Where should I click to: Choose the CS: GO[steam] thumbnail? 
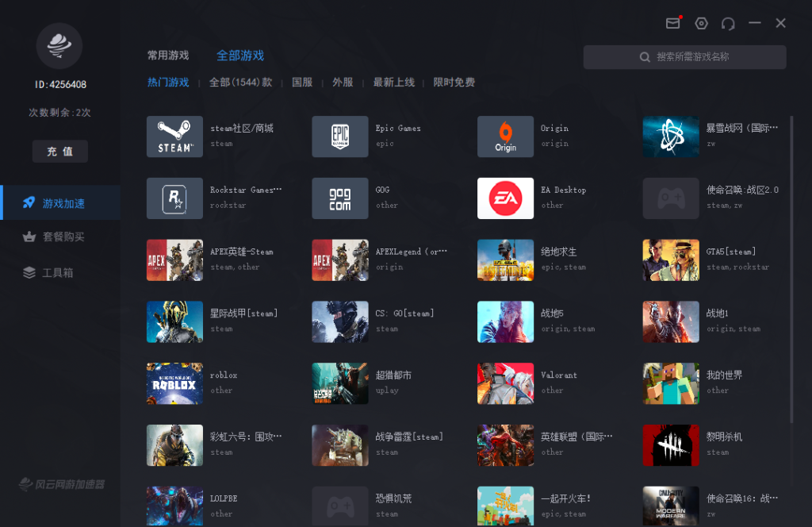pyautogui.click(x=339, y=321)
